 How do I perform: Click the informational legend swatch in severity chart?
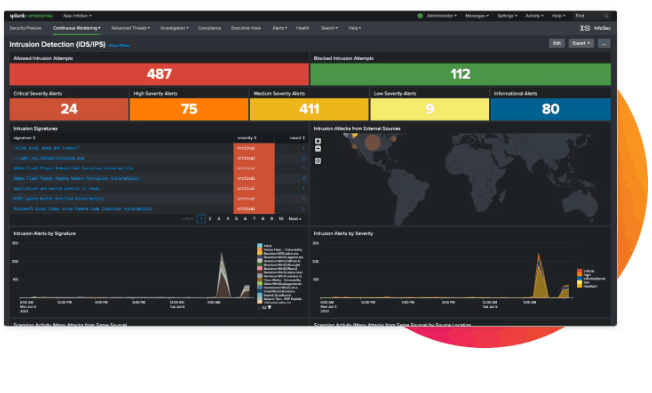[579, 279]
